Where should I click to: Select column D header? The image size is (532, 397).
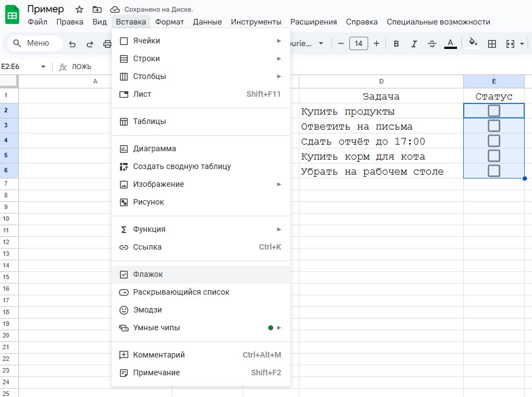click(x=381, y=82)
